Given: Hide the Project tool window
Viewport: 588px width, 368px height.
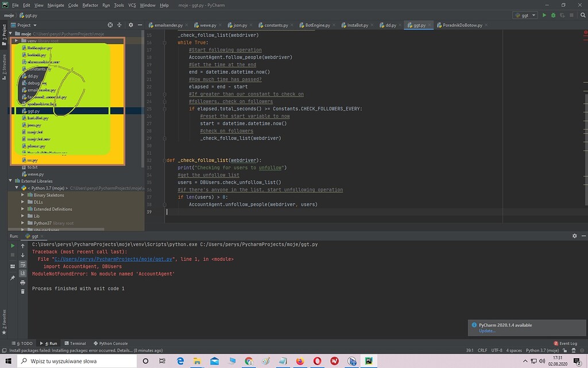Looking at the screenshot, I should tap(140, 25).
